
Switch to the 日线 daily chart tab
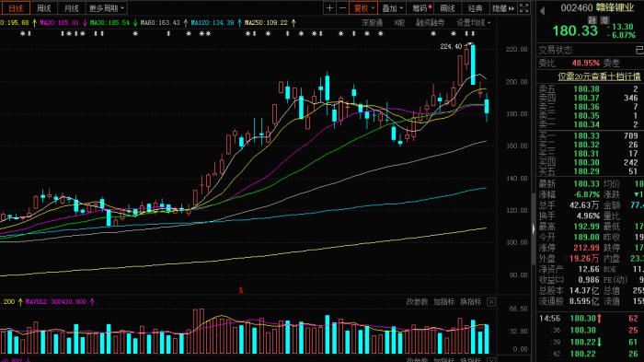click(x=16, y=8)
